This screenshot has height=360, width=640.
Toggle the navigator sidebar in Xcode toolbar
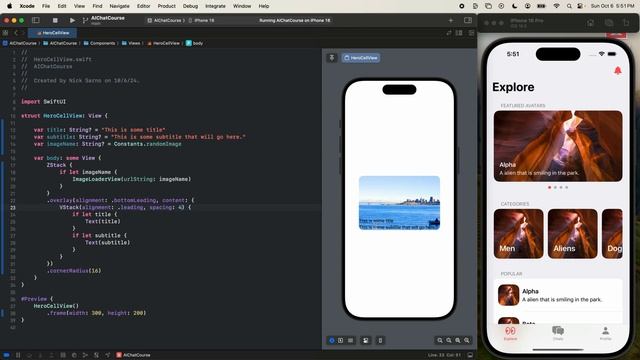(x=36, y=20)
